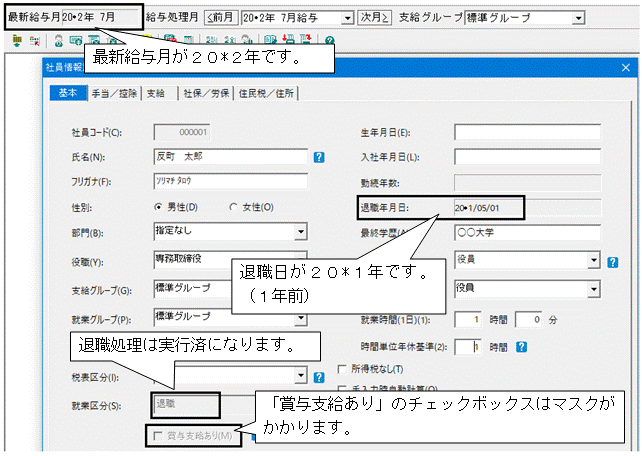Click the 就業時間 hours field showing 1
This screenshot has width=642, height=456.
tap(468, 320)
